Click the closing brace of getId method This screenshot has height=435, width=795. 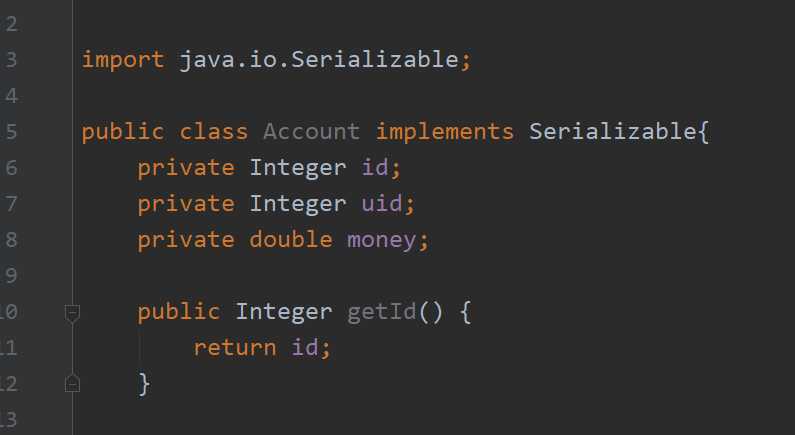[144, 384]
